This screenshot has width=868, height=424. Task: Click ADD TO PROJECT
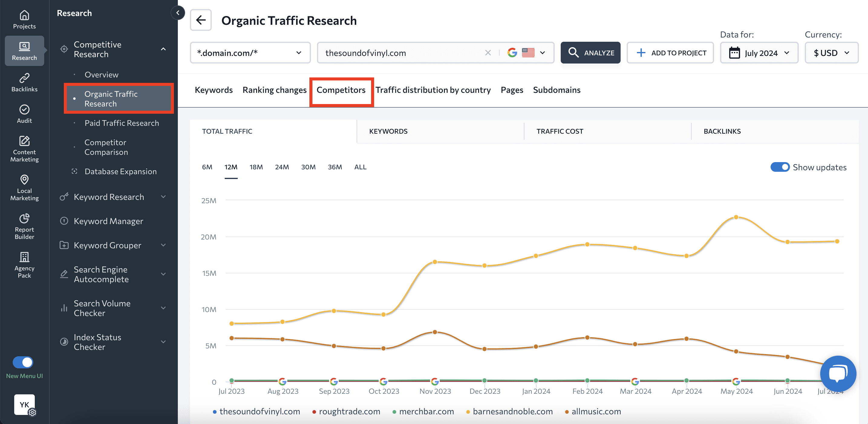click(x=670, y=53)
